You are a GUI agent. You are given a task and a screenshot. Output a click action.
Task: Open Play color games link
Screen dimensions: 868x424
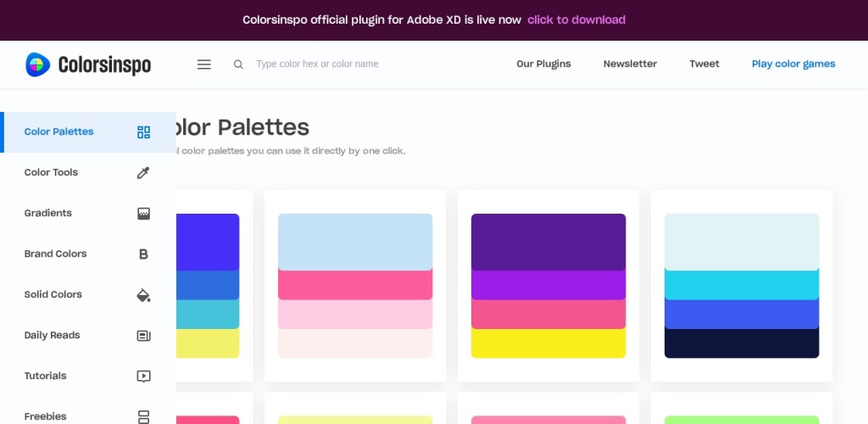[793, 64]
